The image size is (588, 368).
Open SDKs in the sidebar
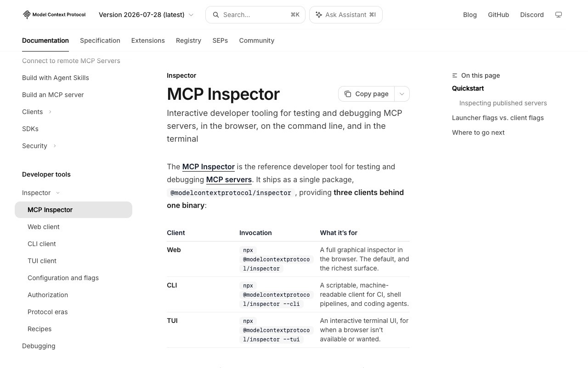(x=73, y=129)
